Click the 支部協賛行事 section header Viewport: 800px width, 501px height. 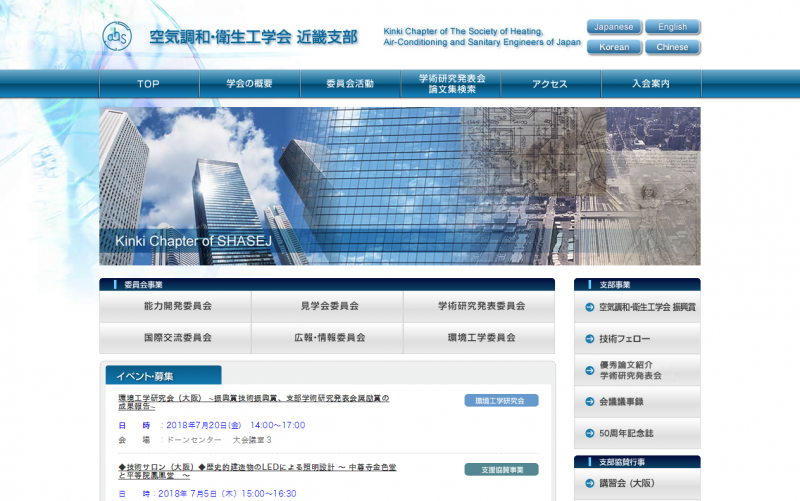click(x=637, y=462)
